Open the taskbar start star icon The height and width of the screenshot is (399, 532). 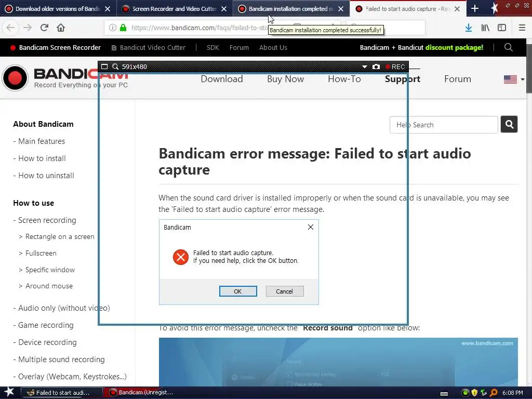tap(9, 392)
